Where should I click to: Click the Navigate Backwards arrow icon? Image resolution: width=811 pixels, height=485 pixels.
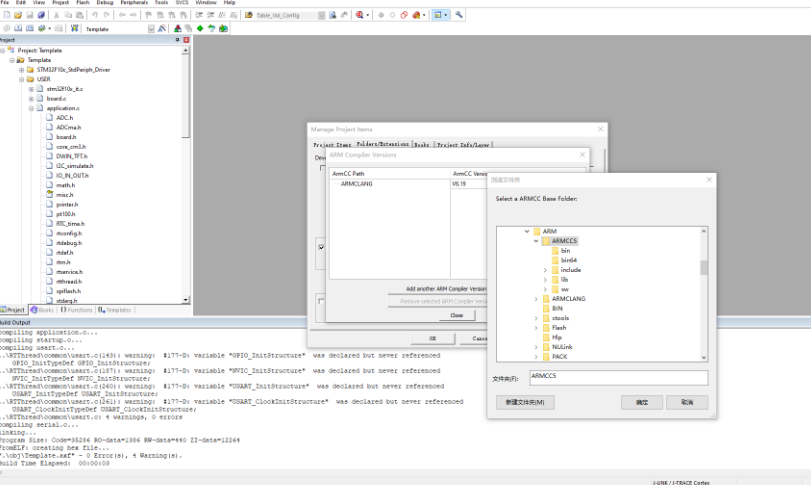[122, 15]
